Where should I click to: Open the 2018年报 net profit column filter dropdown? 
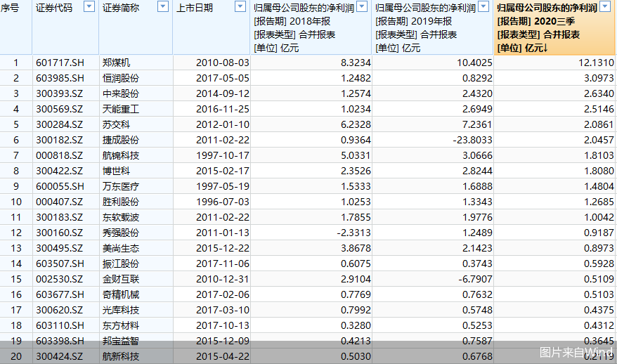click(x=362, y=6)
